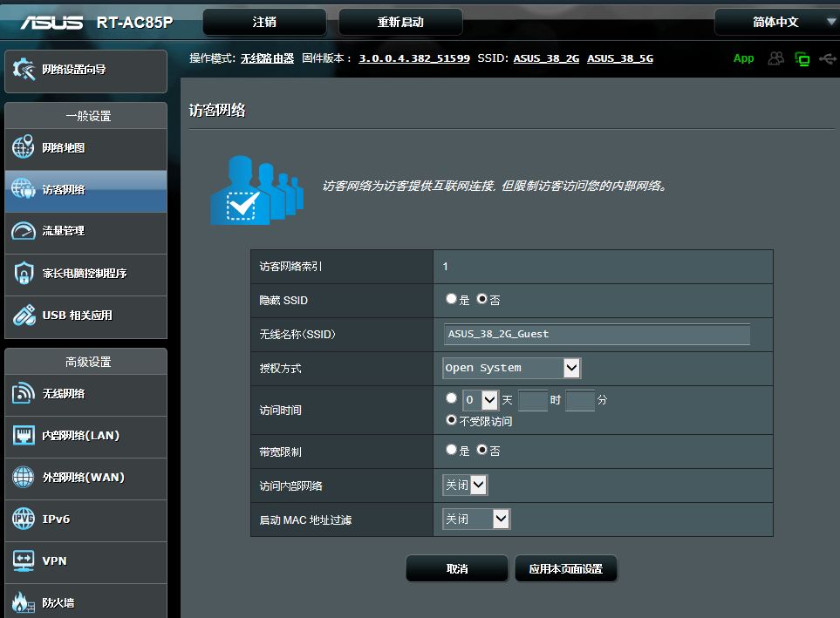This screenshot has height=618, width=840.
Task: Click the firewall flame icon
Action: (x=24, y=602)
